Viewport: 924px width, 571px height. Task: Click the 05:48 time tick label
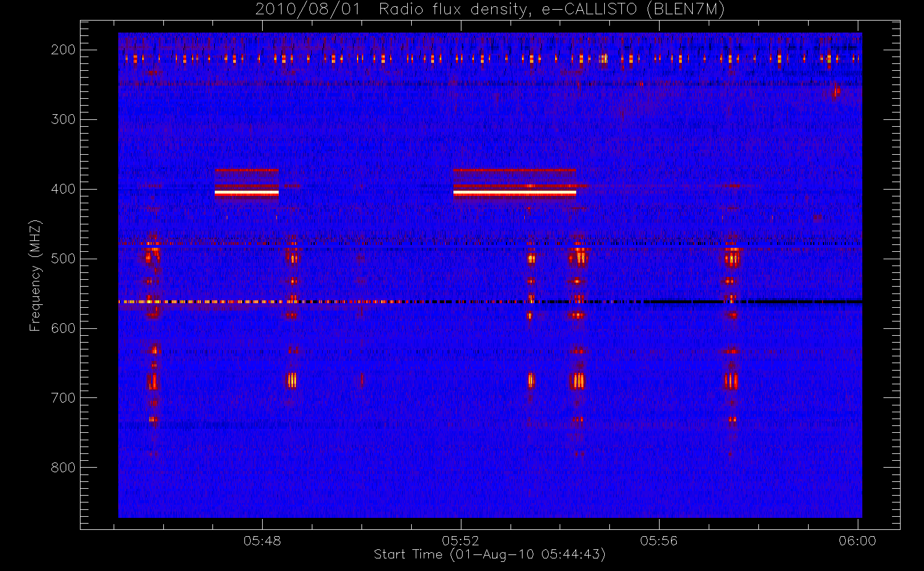tap(262, 541)
